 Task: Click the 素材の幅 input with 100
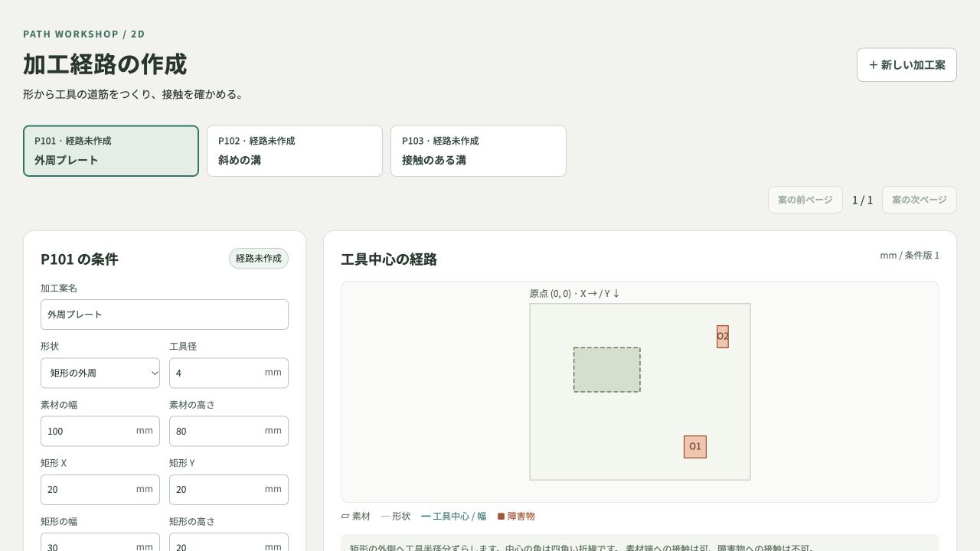[x=100, y=431]
